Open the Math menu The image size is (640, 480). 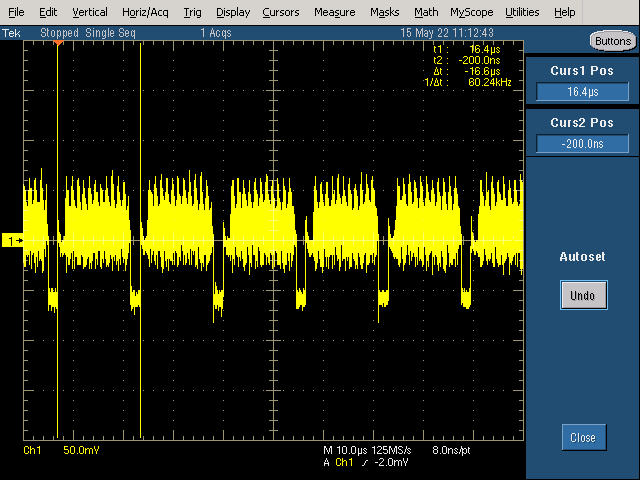click(x=426, y=12)
